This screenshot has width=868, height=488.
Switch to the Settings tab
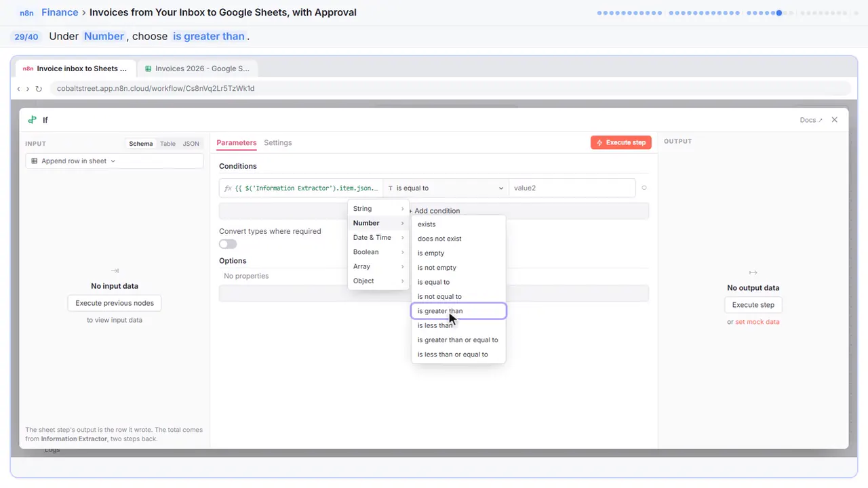pos(278,143)
